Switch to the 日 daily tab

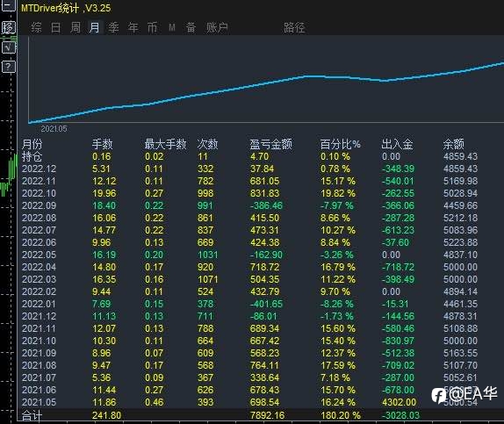[x=55, y=27]
